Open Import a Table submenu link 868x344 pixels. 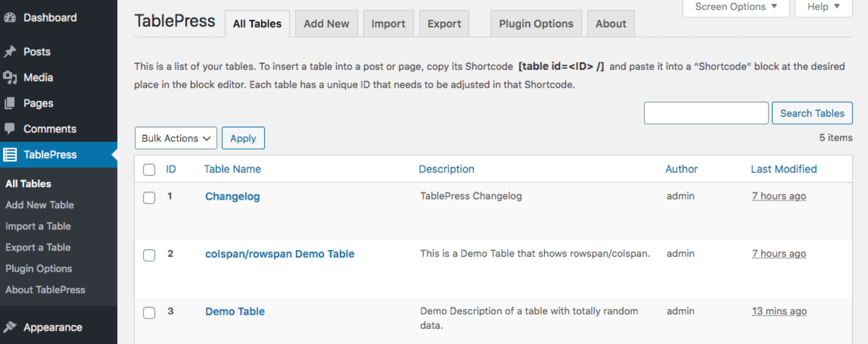(x=38, y=226)
